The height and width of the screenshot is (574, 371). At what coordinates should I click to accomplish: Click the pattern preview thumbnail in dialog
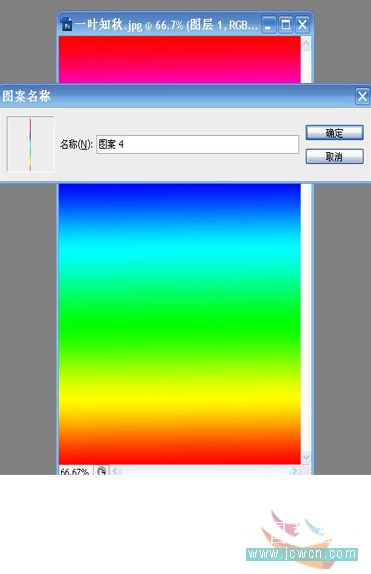30,144
